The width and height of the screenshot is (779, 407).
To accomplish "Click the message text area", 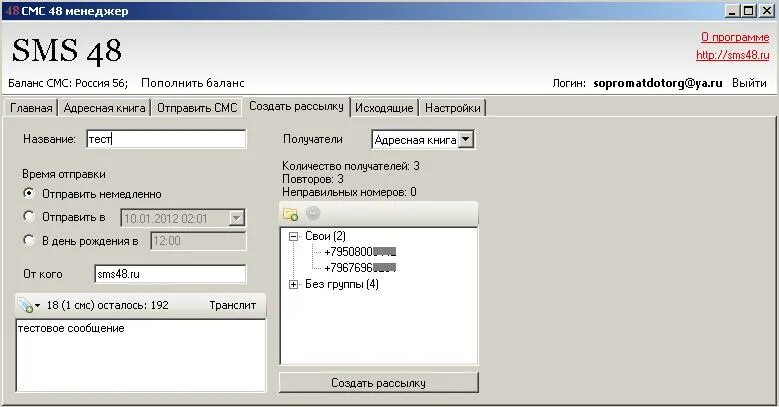I will pos(141,356).
